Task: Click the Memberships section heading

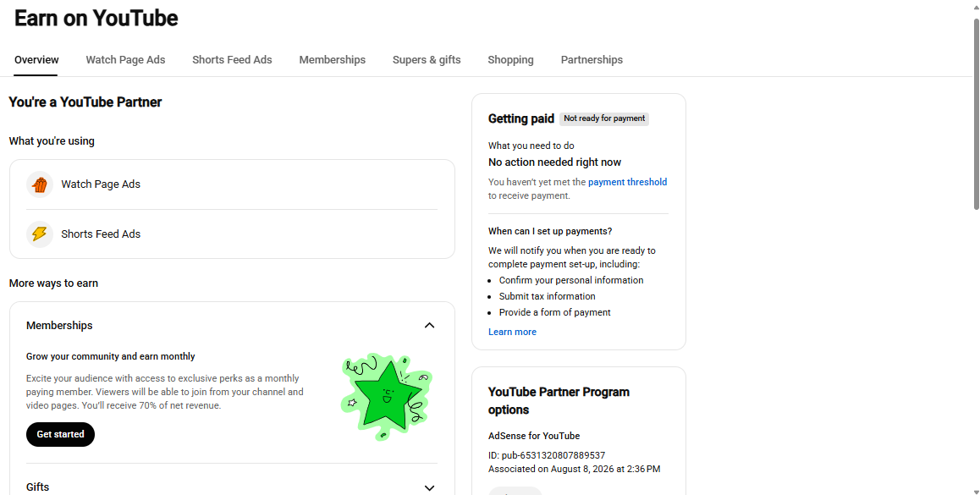Action: pyautogui.click(x=59, y=326)
